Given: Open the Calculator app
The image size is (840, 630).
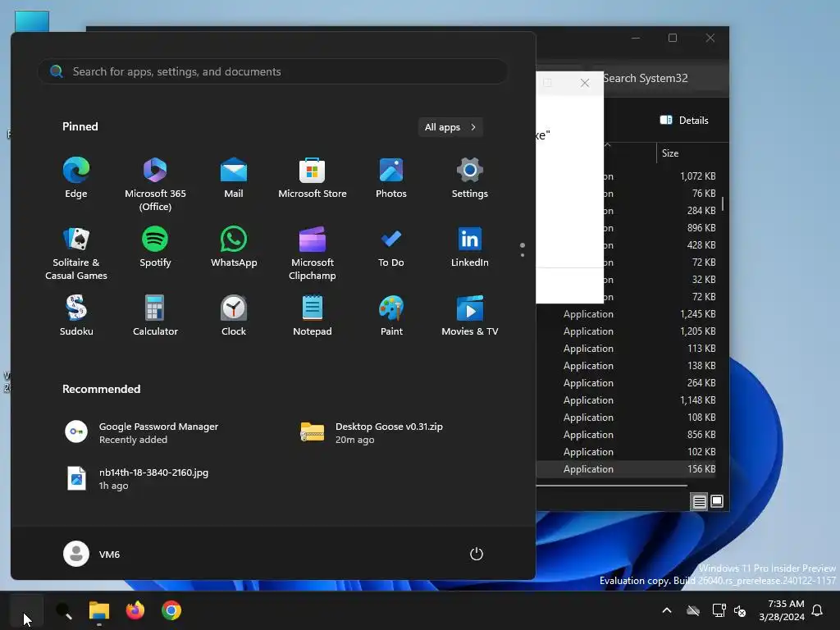Looking at the screenshot, I should point(155,316).
